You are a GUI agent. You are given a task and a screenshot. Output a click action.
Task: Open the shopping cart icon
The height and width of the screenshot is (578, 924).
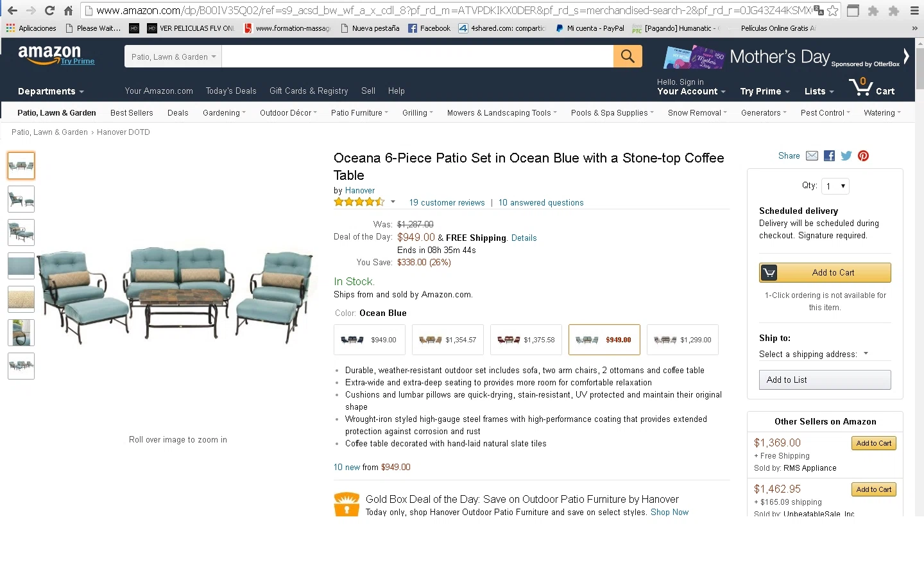coord(871,88)
